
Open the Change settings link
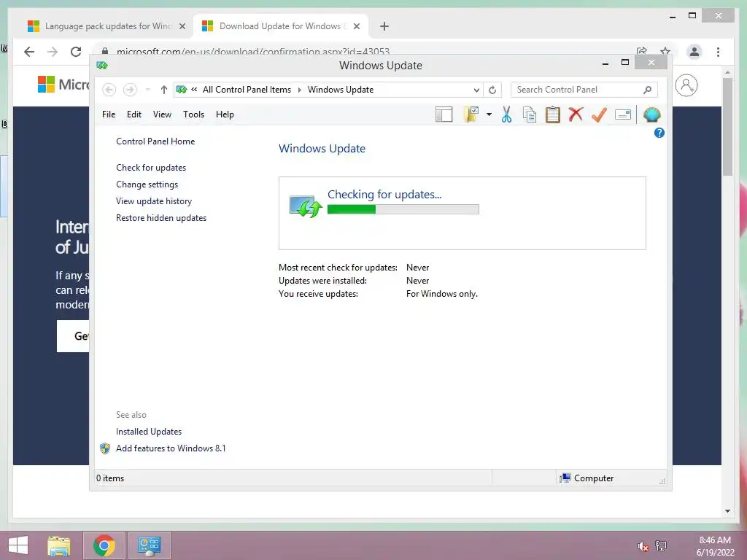147,184
